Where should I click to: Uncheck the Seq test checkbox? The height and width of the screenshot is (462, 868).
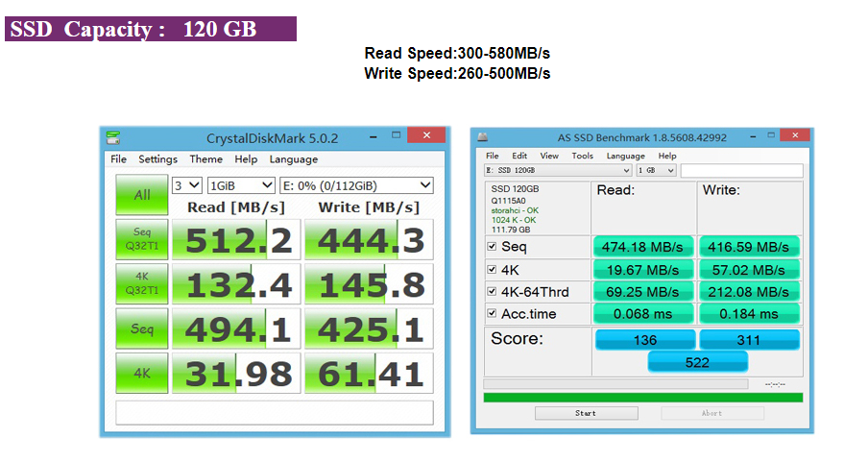pos(492,246)
